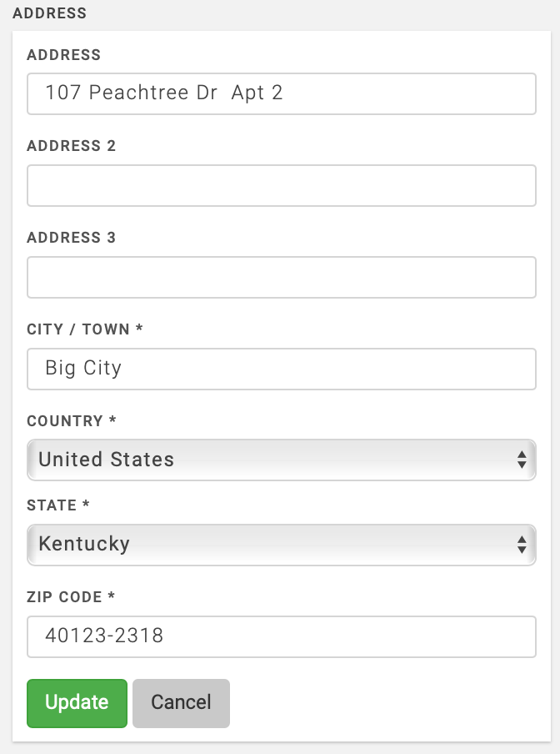Click the required asterisk beside CITY / TOWN
This screenshot has width=560, height=754.
139,329
